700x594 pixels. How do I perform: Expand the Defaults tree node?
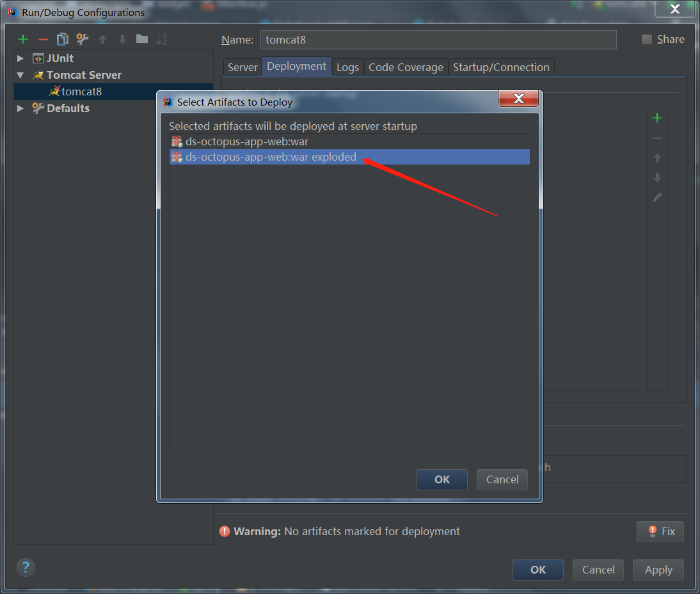20,108
